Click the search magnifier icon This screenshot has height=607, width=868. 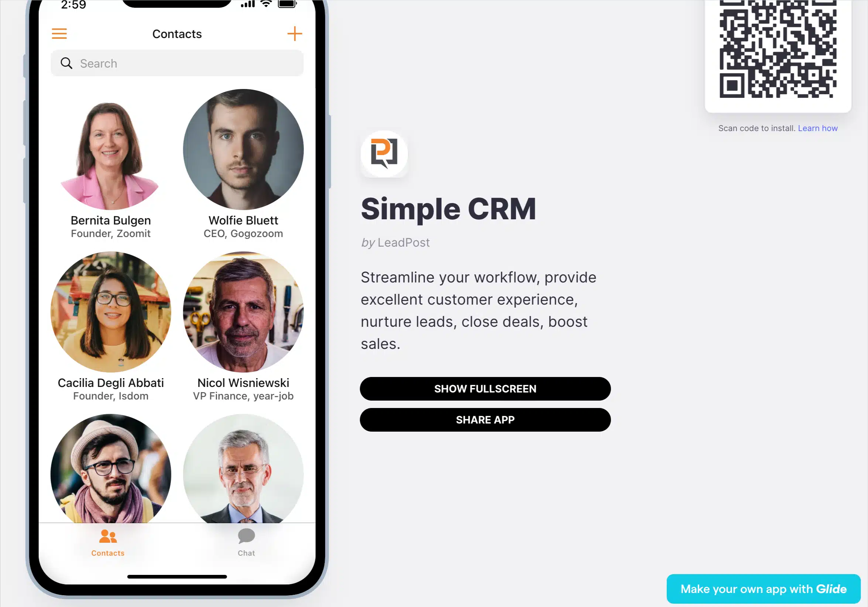(x=66, y=64)
